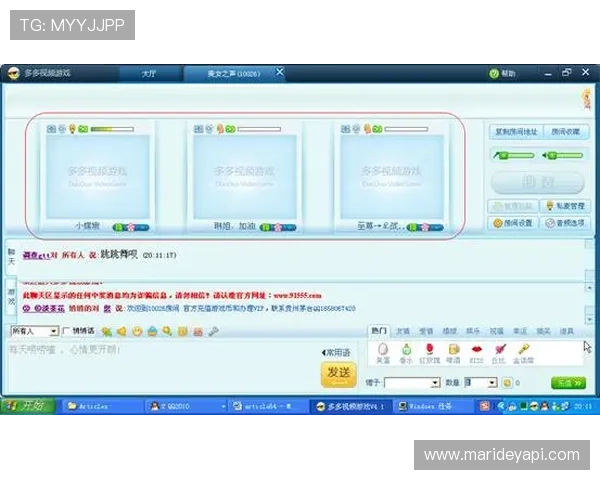Select 红玫瑰 rose gift
Viewport: 600px width, 480px height.
tap(429, 353)
